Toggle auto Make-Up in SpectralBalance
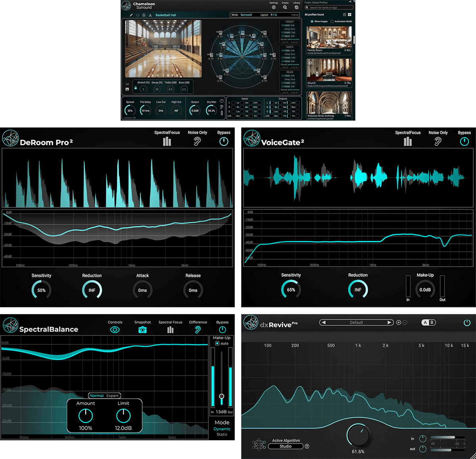The width and height of the screenshot is (476, 459). pos(217,343)
